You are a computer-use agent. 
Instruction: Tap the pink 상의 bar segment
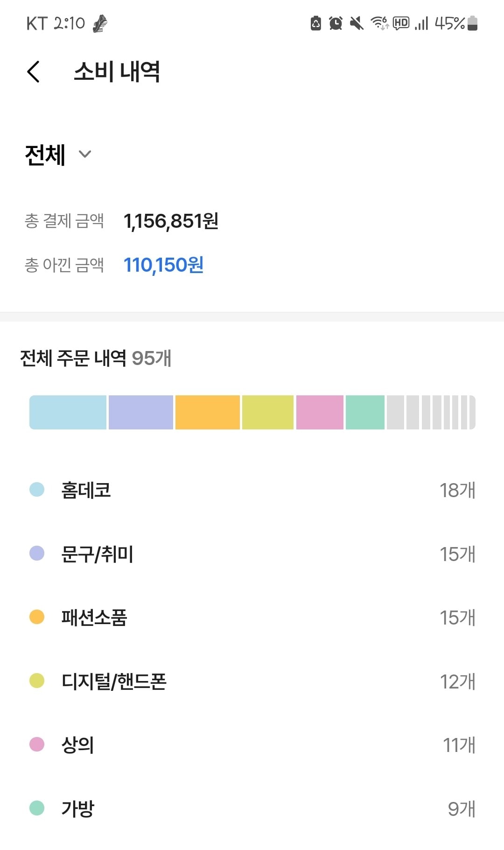[x=320, y=412]
